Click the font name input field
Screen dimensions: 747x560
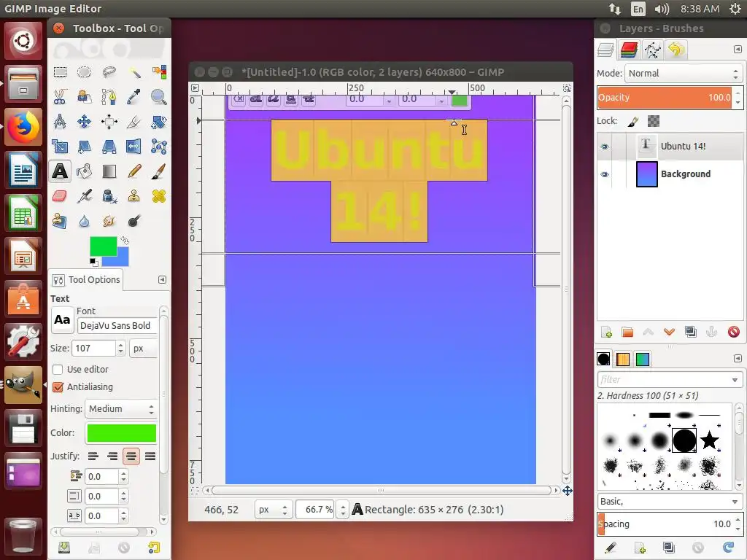[117, 326]
